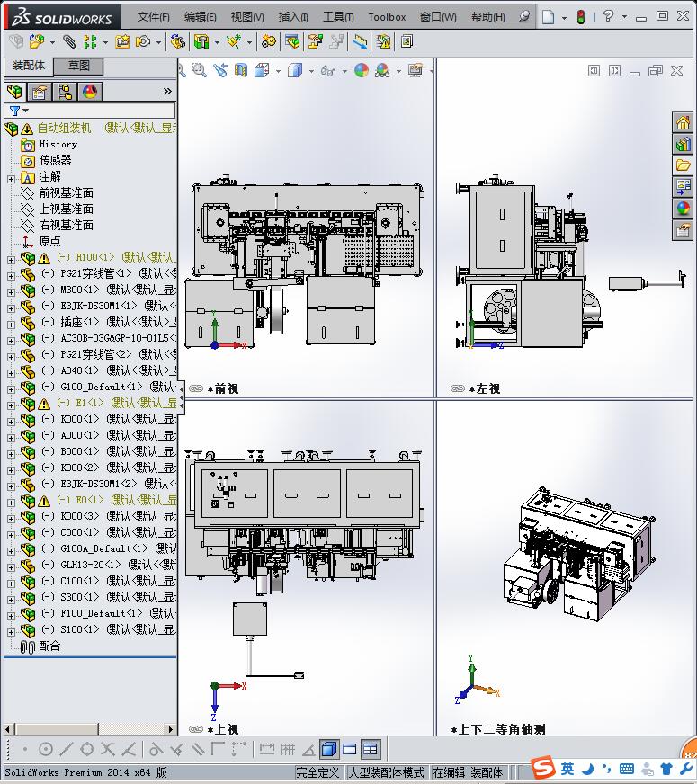
Task: Click the Section View icon
Action: point(241,70)
